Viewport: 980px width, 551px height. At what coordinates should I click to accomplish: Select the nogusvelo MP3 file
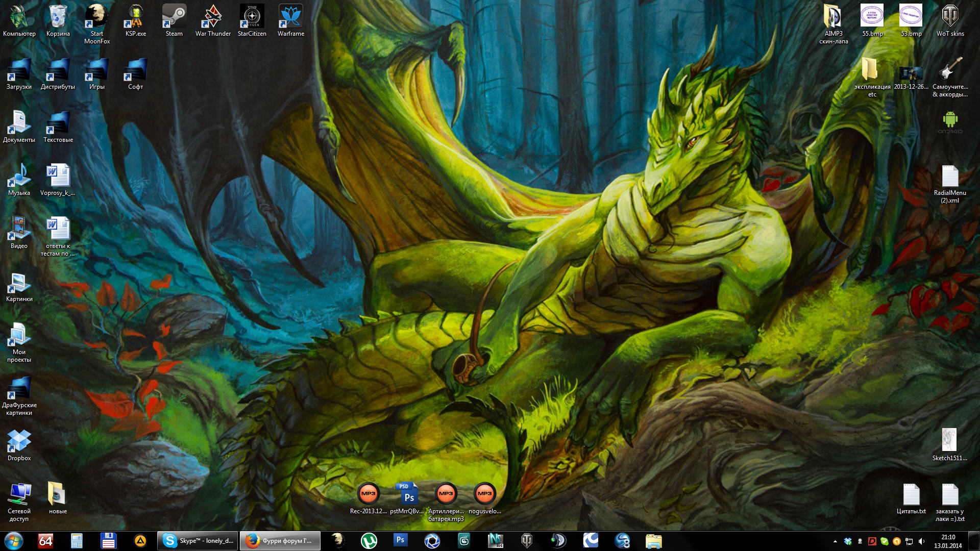pyautogui.click(x=485, y=498)
